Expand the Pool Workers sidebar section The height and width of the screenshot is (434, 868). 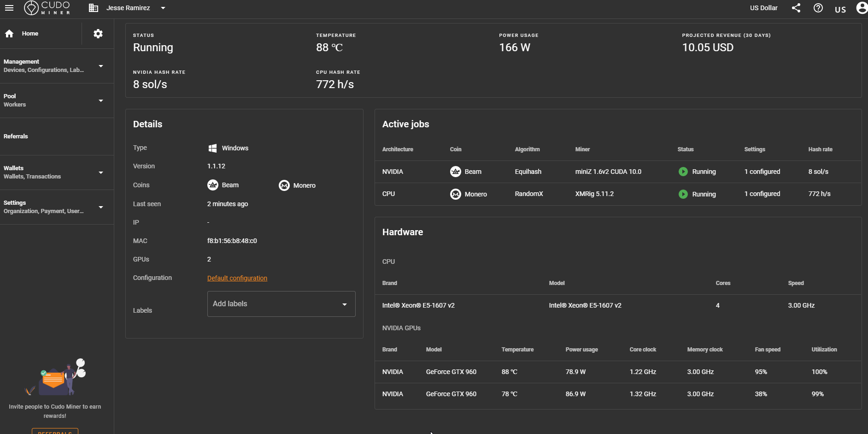pos(57,101)
